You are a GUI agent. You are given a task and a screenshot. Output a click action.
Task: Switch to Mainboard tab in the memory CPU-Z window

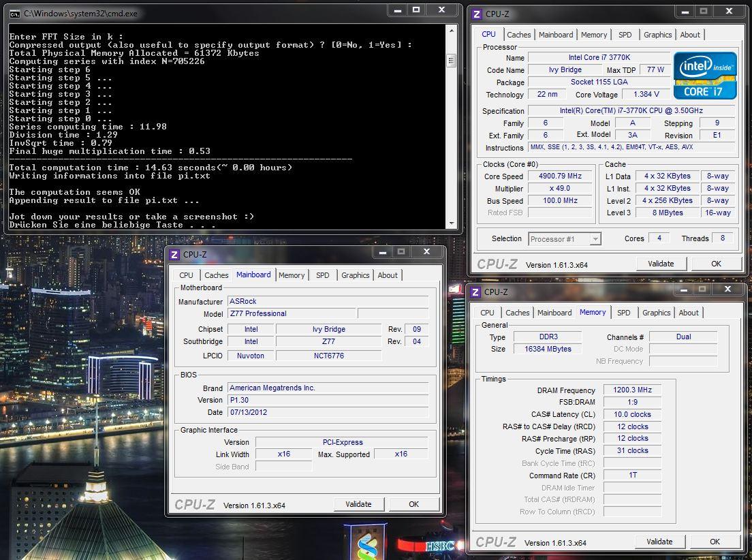coord(554,313)
